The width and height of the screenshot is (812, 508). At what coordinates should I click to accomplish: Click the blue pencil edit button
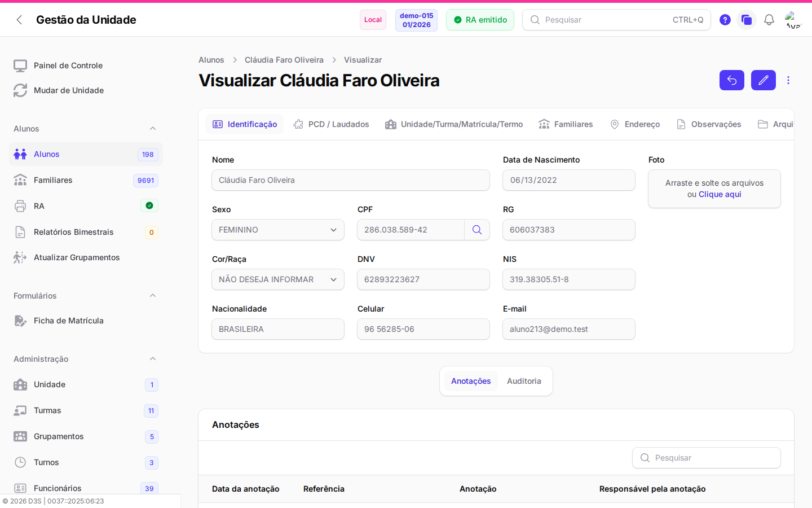point(764,80)
